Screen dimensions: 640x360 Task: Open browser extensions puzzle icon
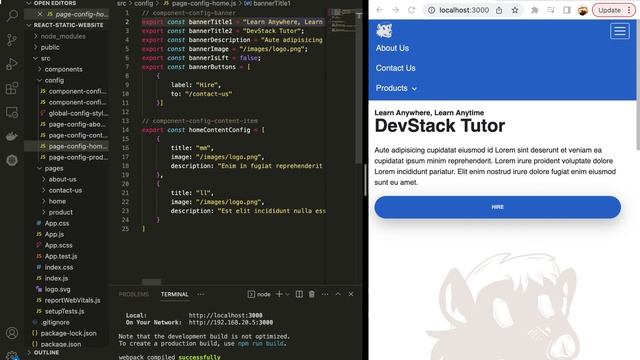[535, 10]
